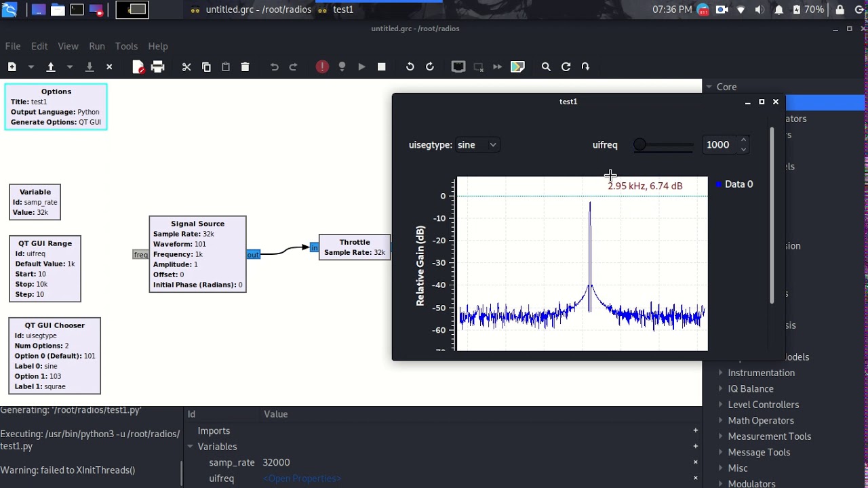Image resolution: width=868 pixels, height=488 pixels.
Task: Open the File menu
Action: point(13,46)
